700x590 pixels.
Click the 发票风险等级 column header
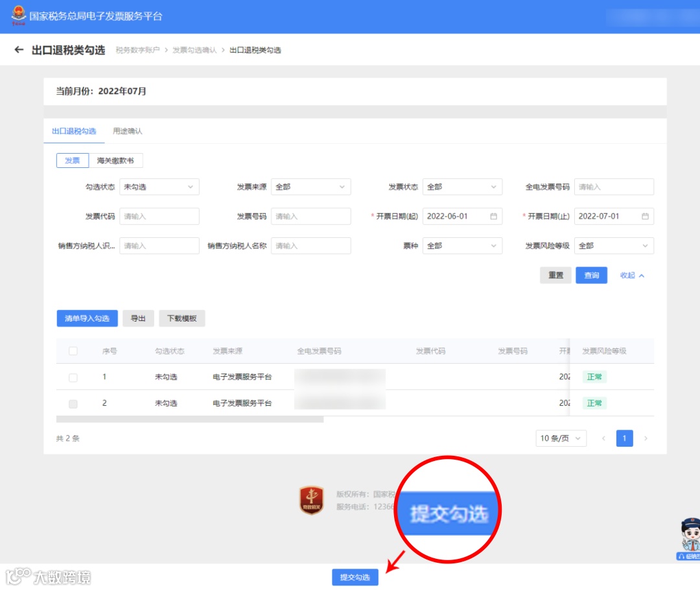[x=604, y=351]
